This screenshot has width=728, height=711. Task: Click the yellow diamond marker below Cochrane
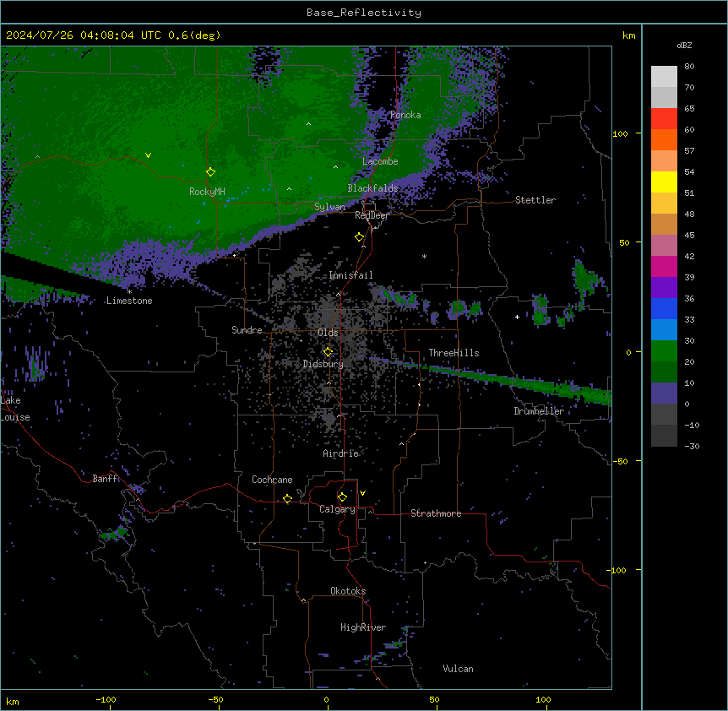287,498
